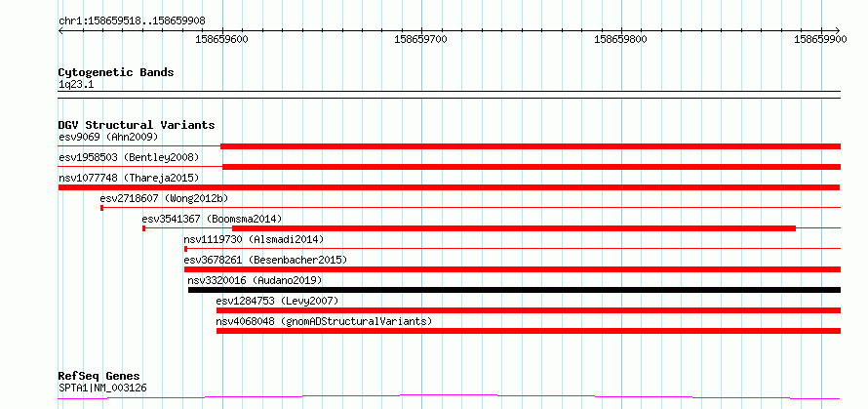Select the esv3678261 red variant bar

(x=513, y=269)
